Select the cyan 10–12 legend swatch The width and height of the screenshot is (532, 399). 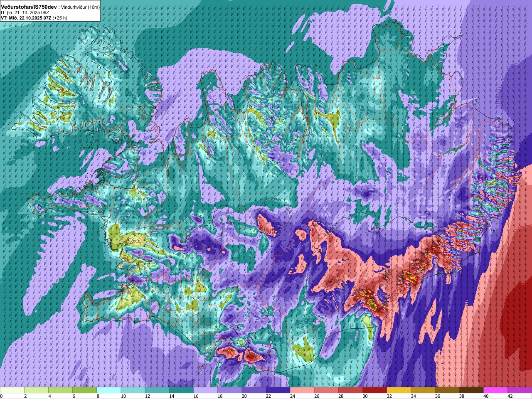(x=133, y=390)
